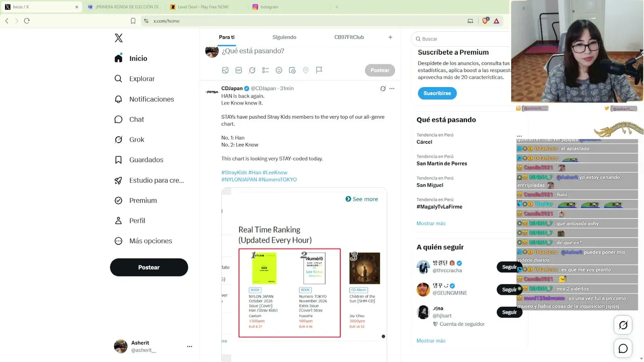
Task: Open the Grok icon in sidebar
Action: [x=118, y=140]
